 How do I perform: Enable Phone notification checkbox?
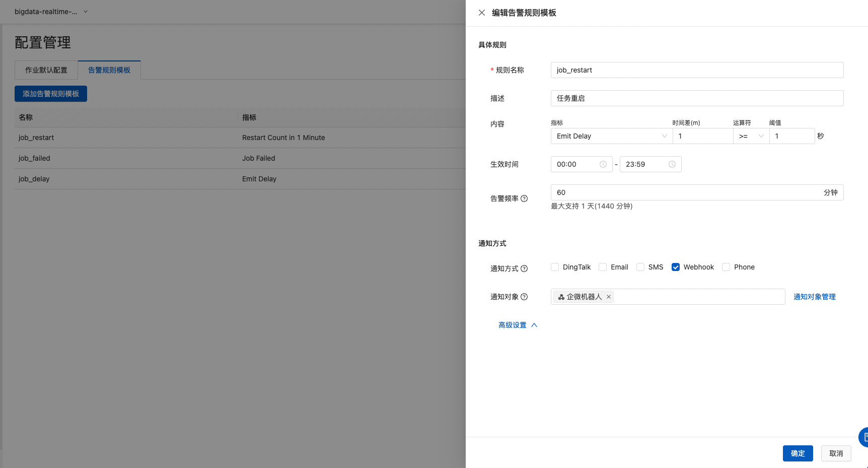(726, 267)
